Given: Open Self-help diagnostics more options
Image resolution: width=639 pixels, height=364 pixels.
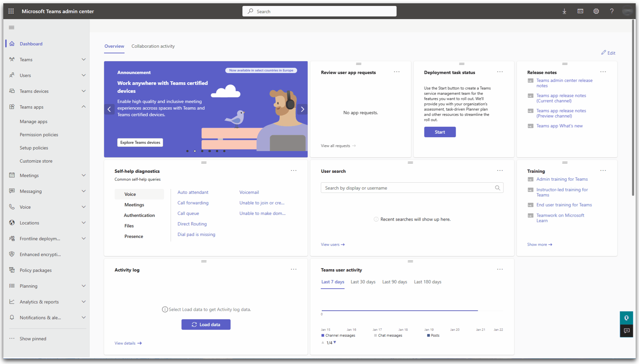Looking at the screenshot, I should click(x=293, y=171).
